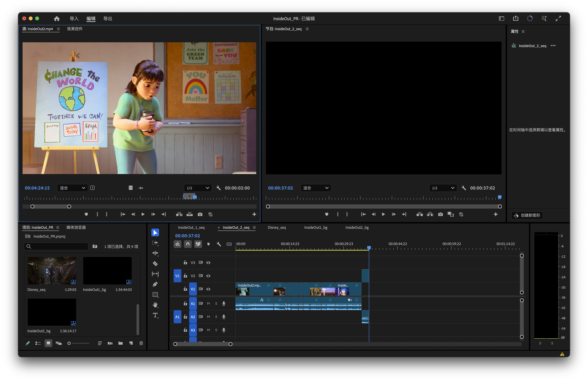Viewport: 588px width, 381px height.
Task: Click Export Frame camera in Source monitor
Action: [200, 214]
